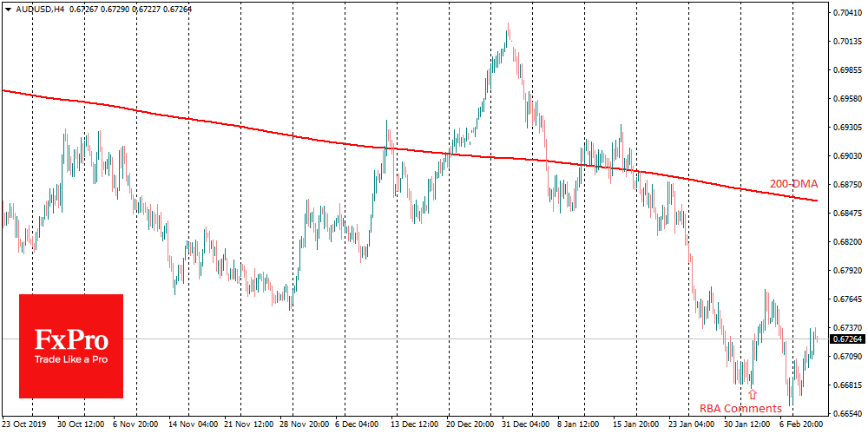This screenshot has width=868, height=434.
Task: Click the 0.67645 price axis label
Action: tap(846, 299)
